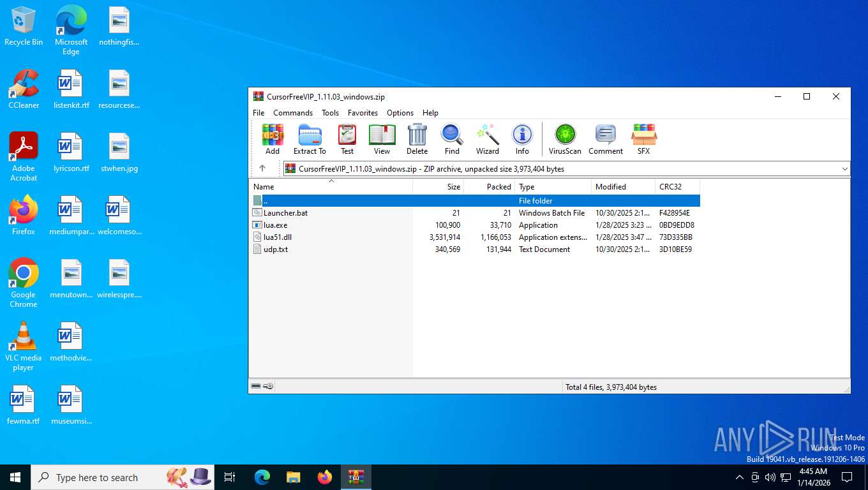Click Firefox icon on the taskbar
The image size is (868, 490).
(325, 477)
